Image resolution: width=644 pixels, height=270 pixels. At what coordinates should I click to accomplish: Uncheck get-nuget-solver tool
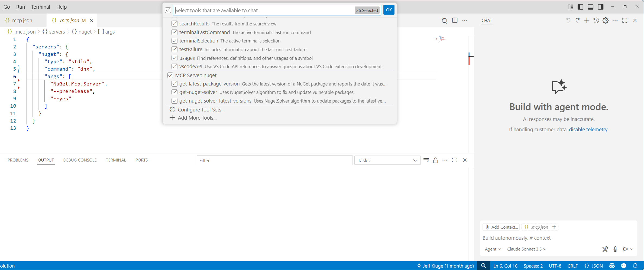174,92
